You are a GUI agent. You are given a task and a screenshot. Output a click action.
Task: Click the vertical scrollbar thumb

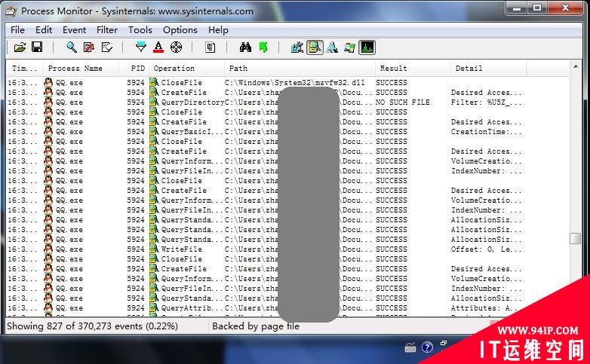coord(576,238)
